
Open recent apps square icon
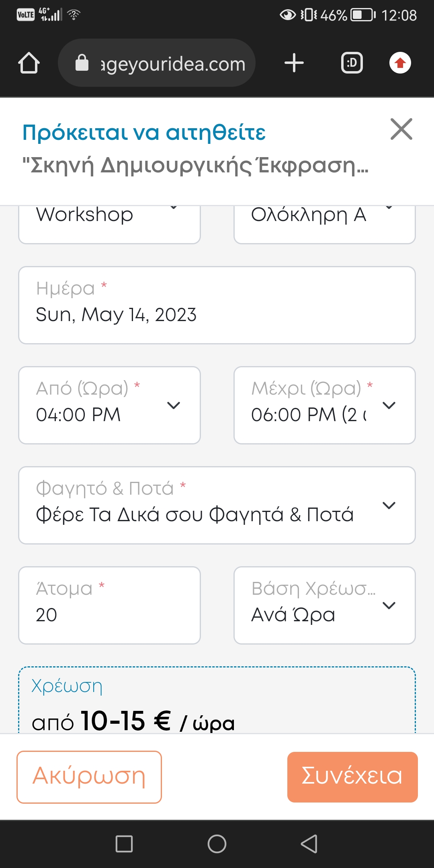point(124,843)
